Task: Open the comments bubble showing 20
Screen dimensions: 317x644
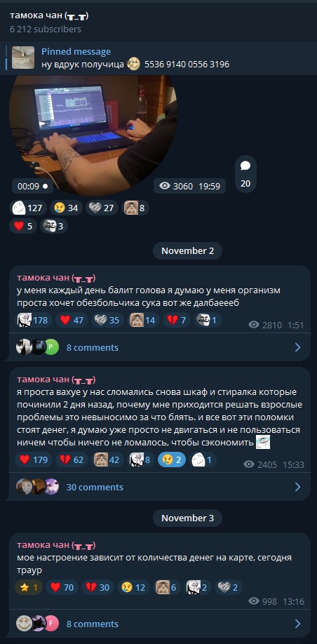Action: click(x=245, y=174)
